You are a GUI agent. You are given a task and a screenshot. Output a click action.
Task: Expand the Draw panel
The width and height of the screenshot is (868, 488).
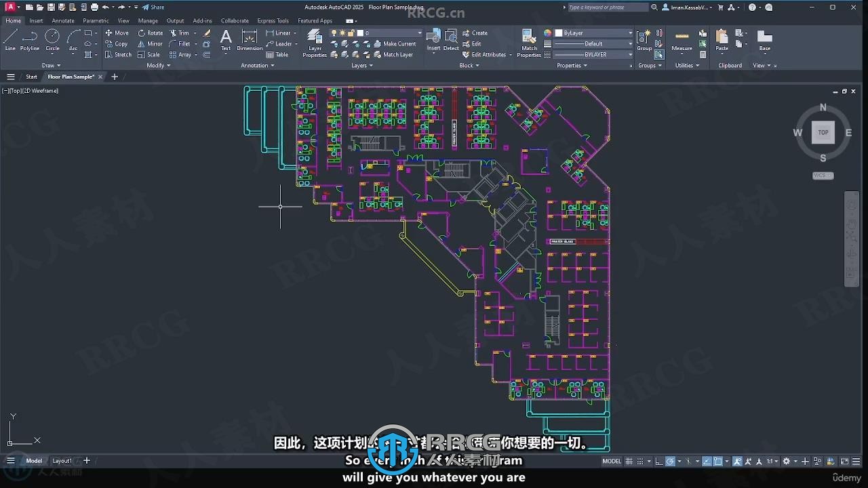pyautogui.click(x=50, y=66)
